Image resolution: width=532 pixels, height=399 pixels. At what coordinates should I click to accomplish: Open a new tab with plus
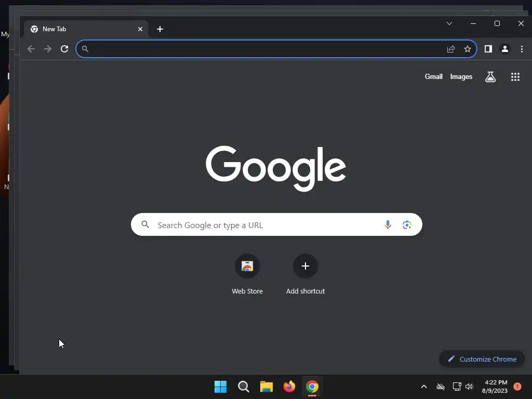[x=160, y=29]
